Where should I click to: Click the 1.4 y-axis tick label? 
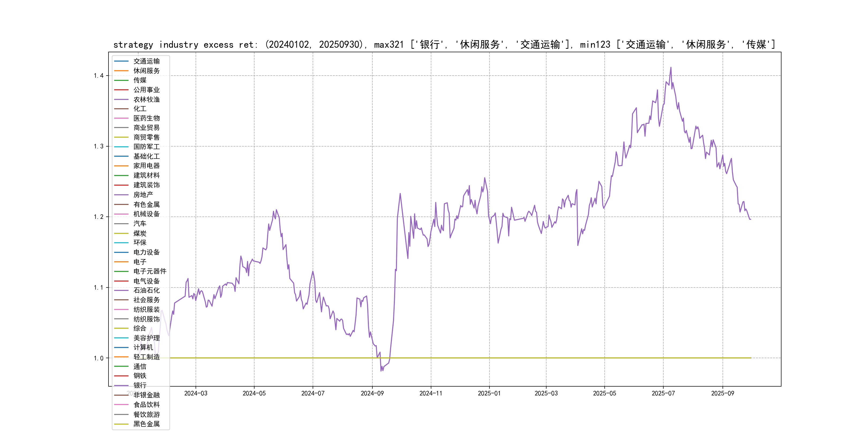pyautogui.click(x=98, y=76)
